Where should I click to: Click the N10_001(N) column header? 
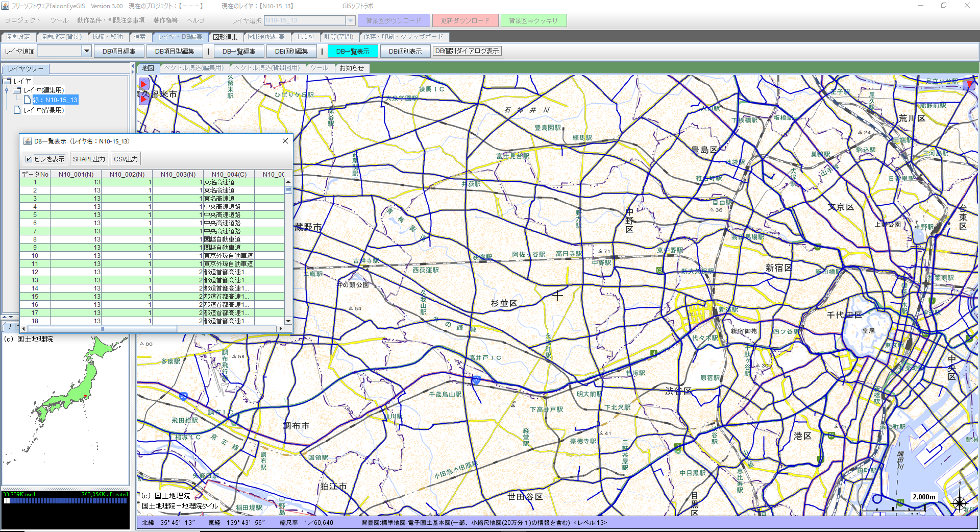tap(76, 174)
